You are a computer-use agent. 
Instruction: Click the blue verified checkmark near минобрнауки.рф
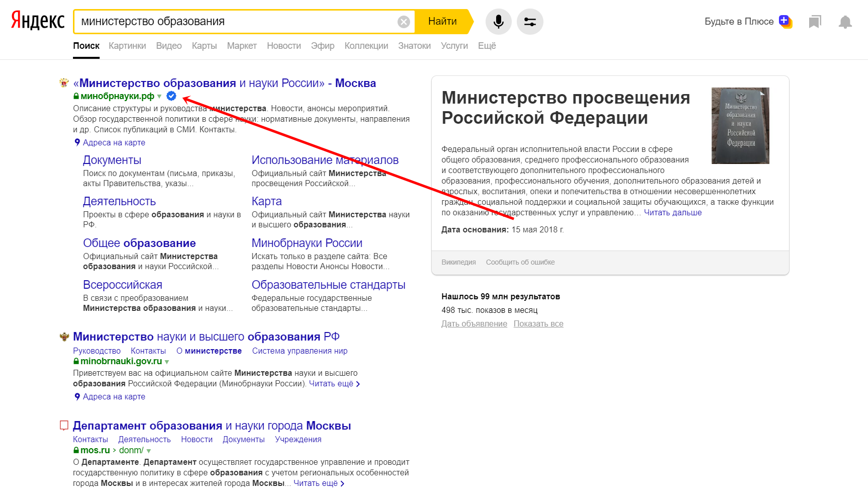[171, 96]
